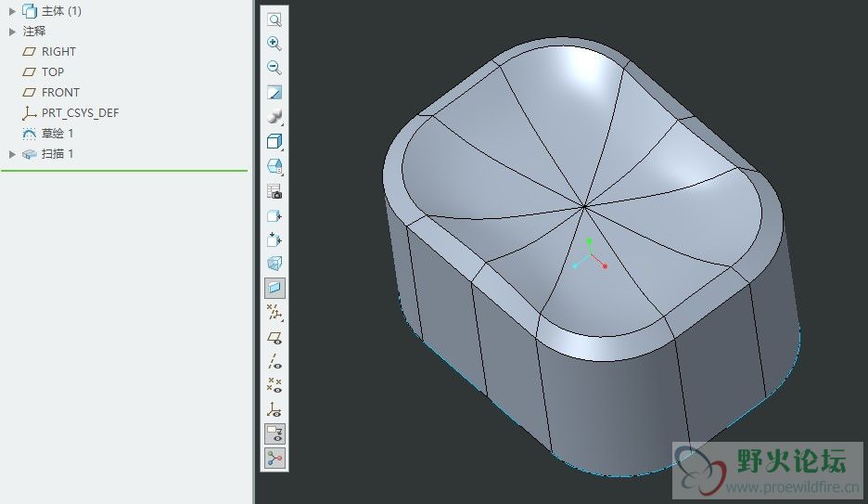Select PRT_CSYS_DEF in the model tree

(80, 113)
